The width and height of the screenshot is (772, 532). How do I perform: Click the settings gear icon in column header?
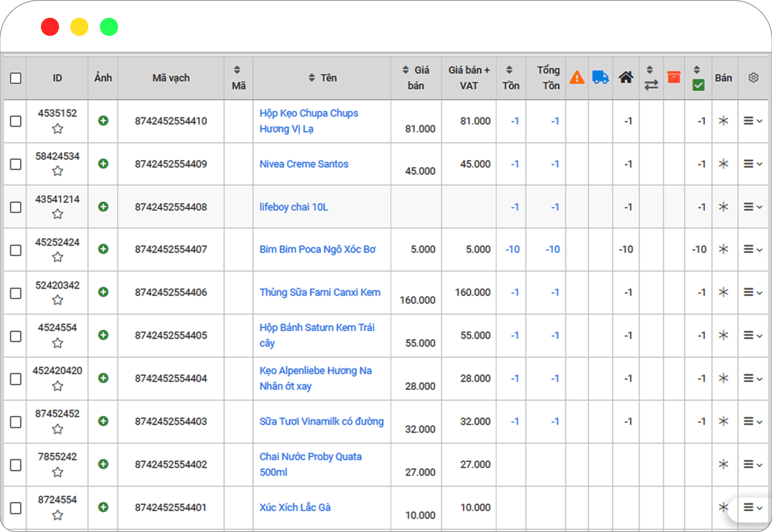(x=754, y=77)
